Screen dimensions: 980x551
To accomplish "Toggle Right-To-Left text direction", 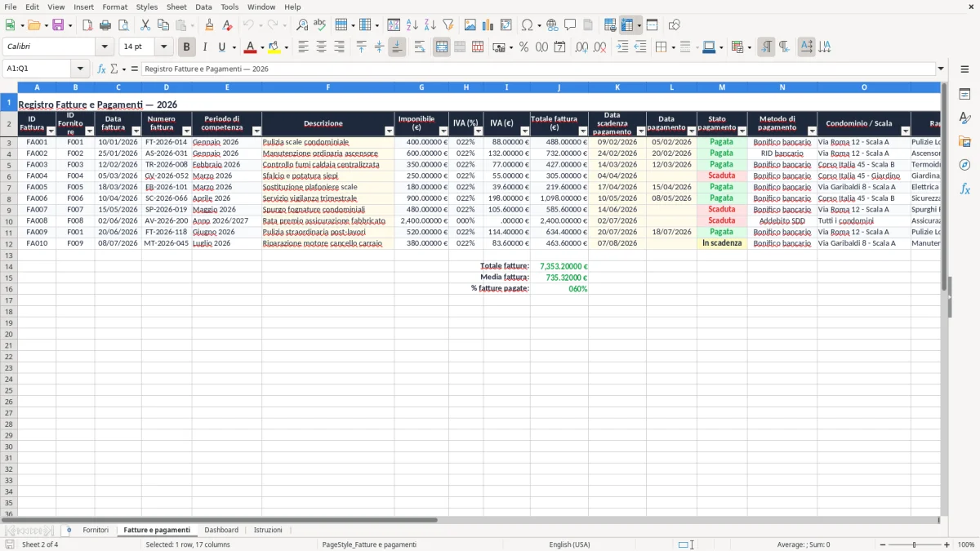I will point(784,47).
